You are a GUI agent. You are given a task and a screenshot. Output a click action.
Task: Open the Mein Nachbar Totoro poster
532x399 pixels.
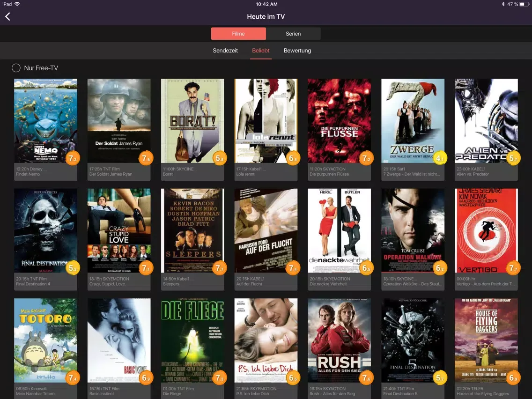(x=45, y=340)
